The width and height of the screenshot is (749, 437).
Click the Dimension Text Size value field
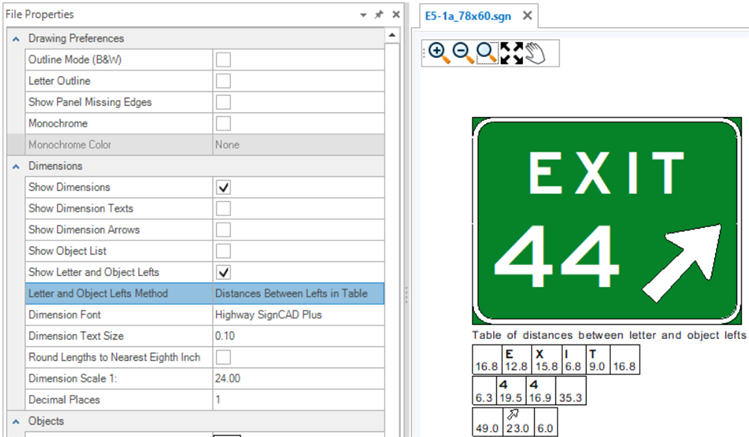297,336
